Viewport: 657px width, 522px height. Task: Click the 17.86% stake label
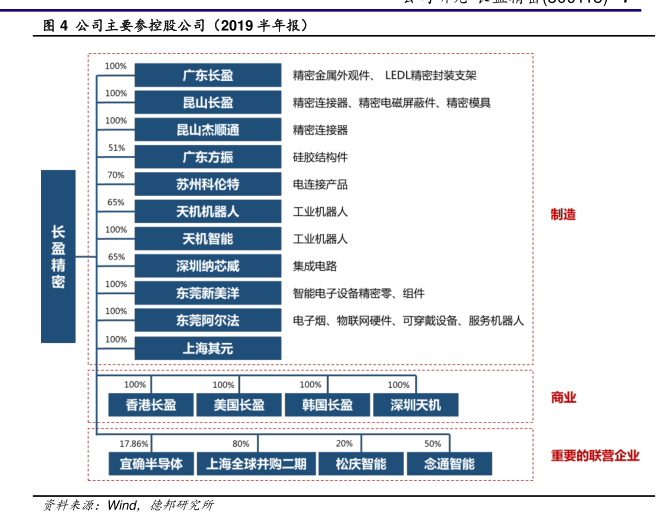(134, 444)
